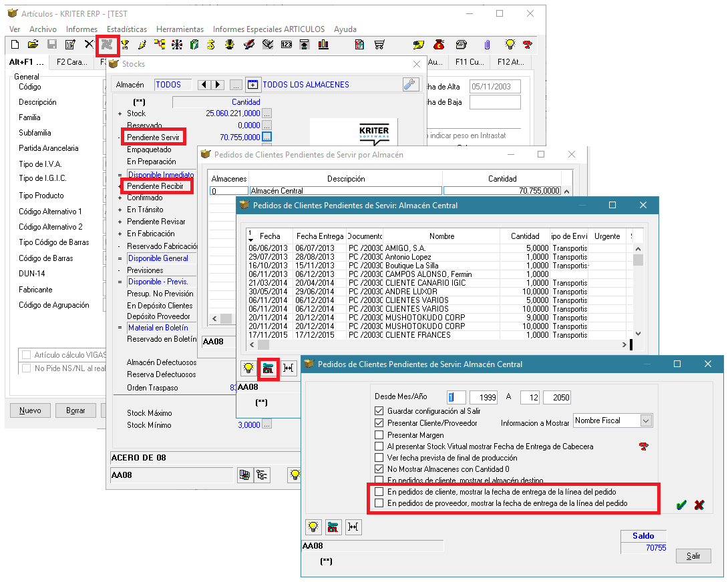This screenshot has width=728, height=582.
Task: Enable Presentar Margen checkbox
Action: [379, 435]
